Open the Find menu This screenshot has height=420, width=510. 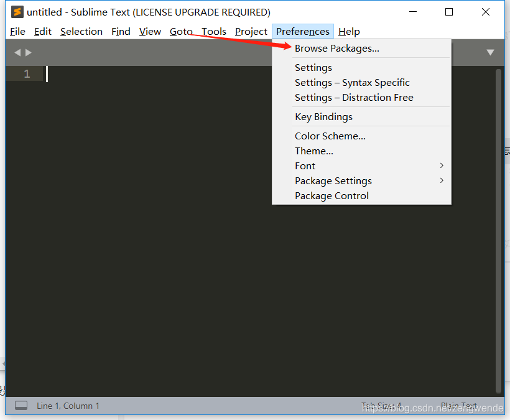tap(121, 32)
